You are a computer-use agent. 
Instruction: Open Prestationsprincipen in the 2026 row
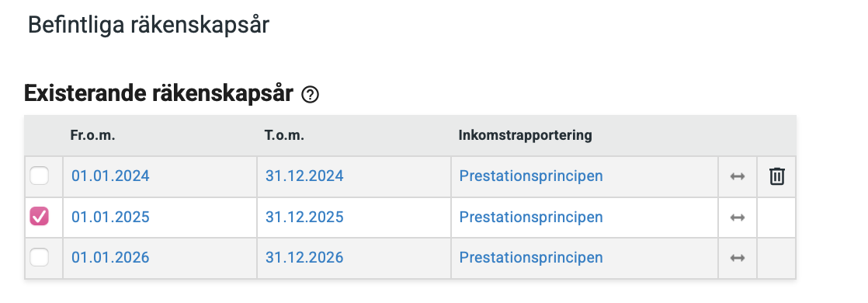click(x=531, y=258)
